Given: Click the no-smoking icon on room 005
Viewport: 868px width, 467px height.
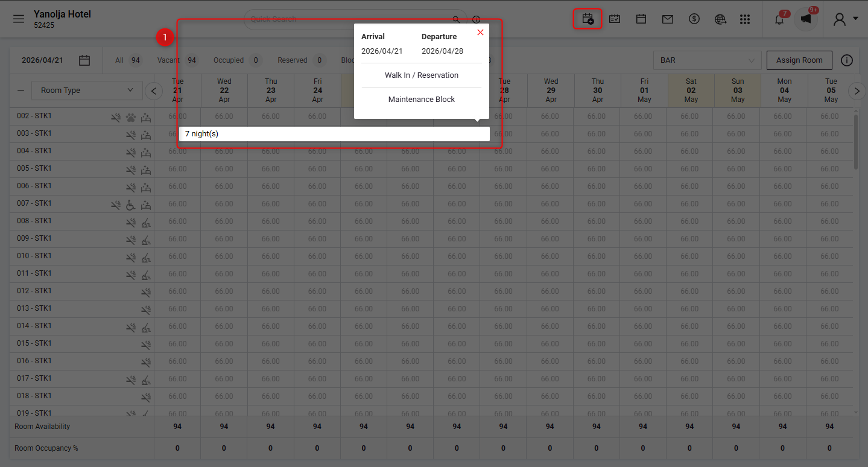Looking at the screenshot, I should coord(131,170).
